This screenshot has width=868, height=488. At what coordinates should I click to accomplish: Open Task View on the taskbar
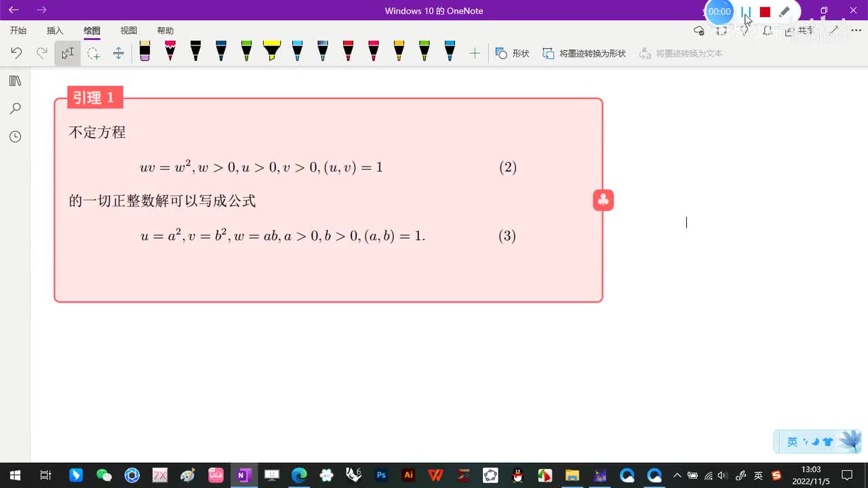pyautogui.click(x=45, y=475)
